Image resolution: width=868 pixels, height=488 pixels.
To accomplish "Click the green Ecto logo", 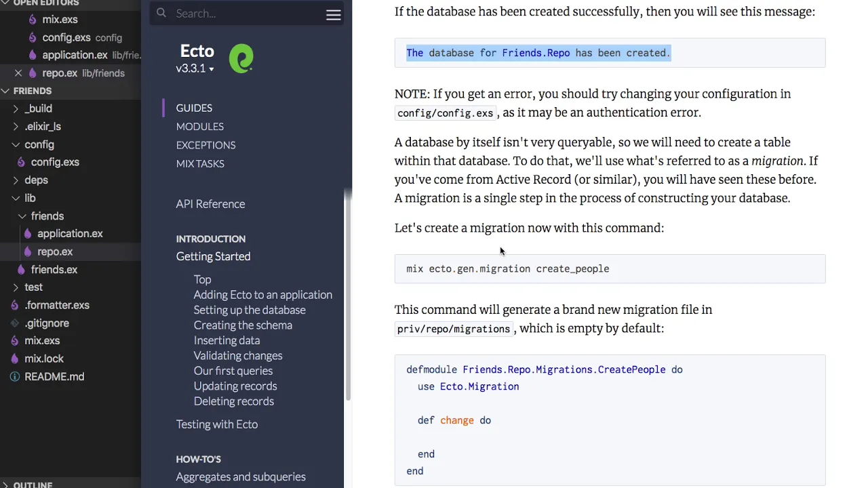I will pos(241,59).
